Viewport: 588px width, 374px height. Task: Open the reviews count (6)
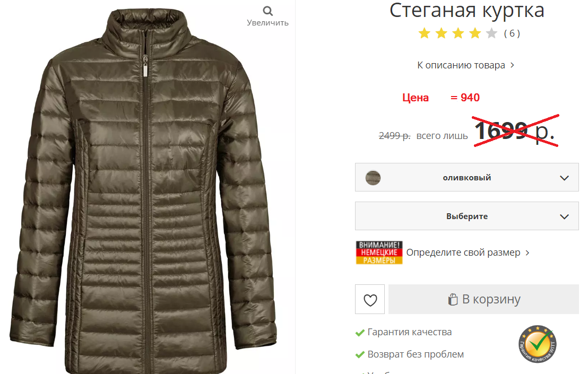click(x=512, y=34)
